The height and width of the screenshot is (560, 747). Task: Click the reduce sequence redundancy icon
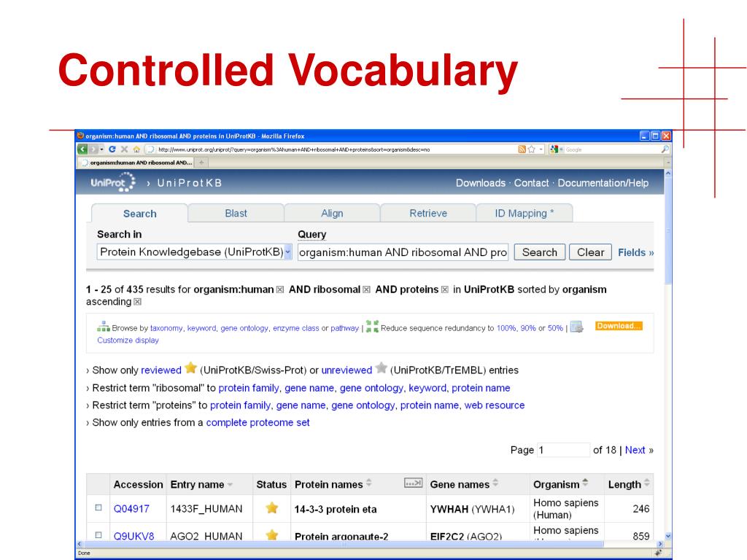[x=372, y=327]
